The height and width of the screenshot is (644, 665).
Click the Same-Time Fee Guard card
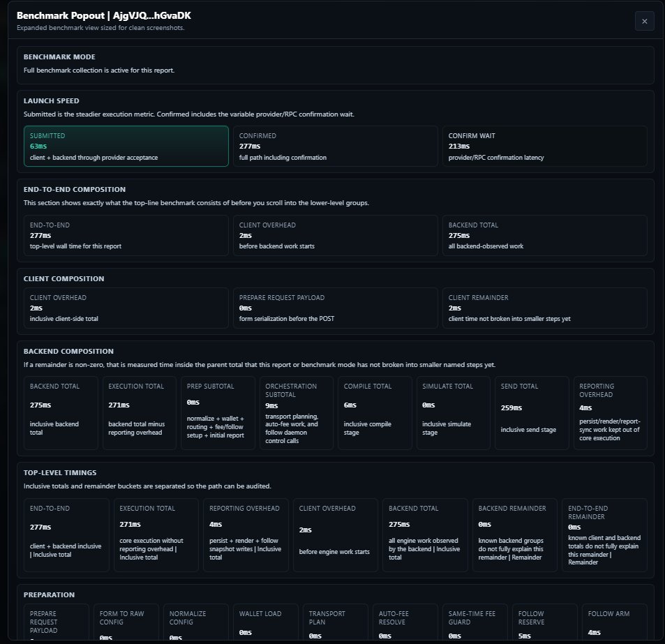tap(475, 622)
